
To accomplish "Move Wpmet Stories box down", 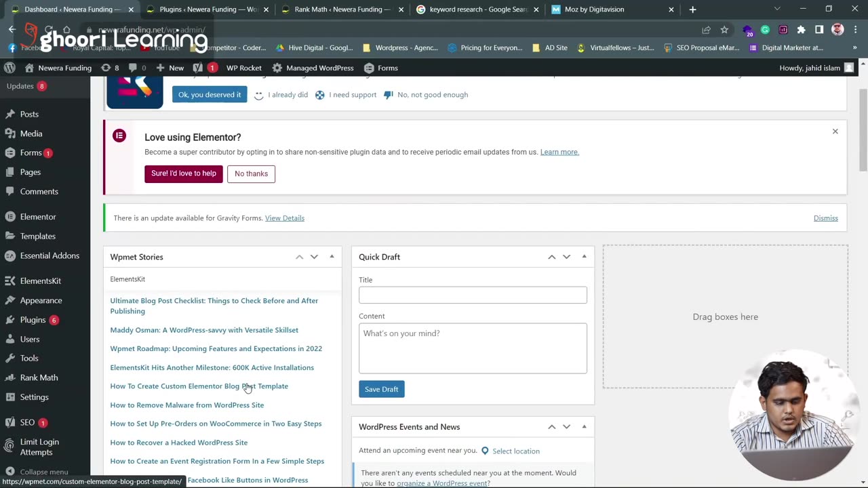I will click(x=314, y=257).
